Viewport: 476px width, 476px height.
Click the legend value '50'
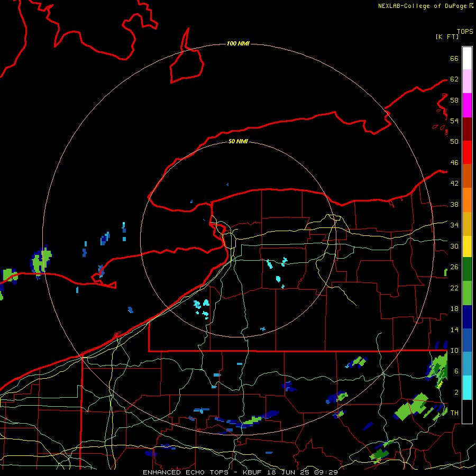(x=454, y=142)
